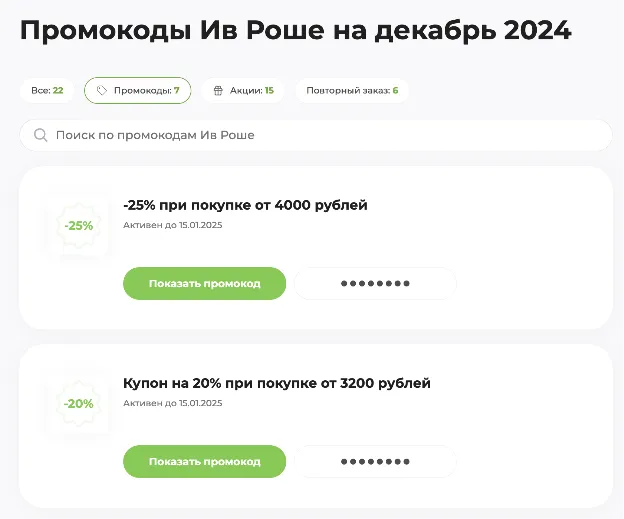Select the Все: 22 filter tab

click(x=47, y=91)
